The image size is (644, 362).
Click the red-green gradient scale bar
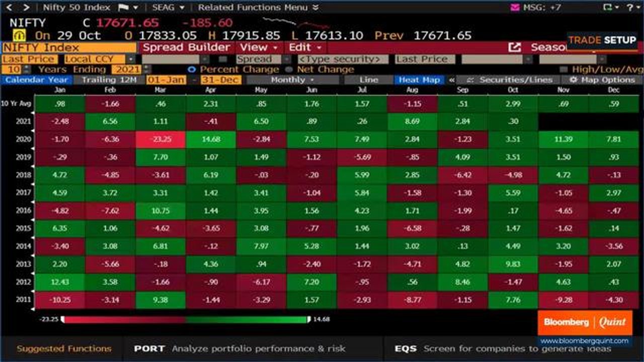pyautogui.click(x=185, y=319)
